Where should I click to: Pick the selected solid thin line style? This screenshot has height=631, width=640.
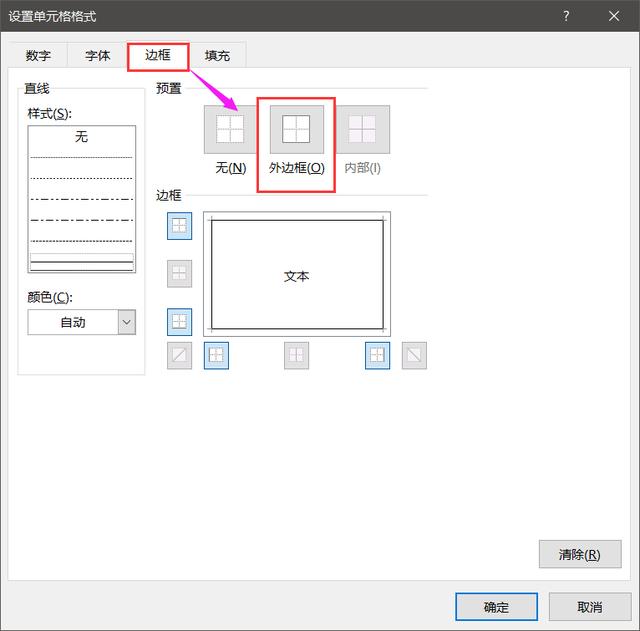click(82, 262)
